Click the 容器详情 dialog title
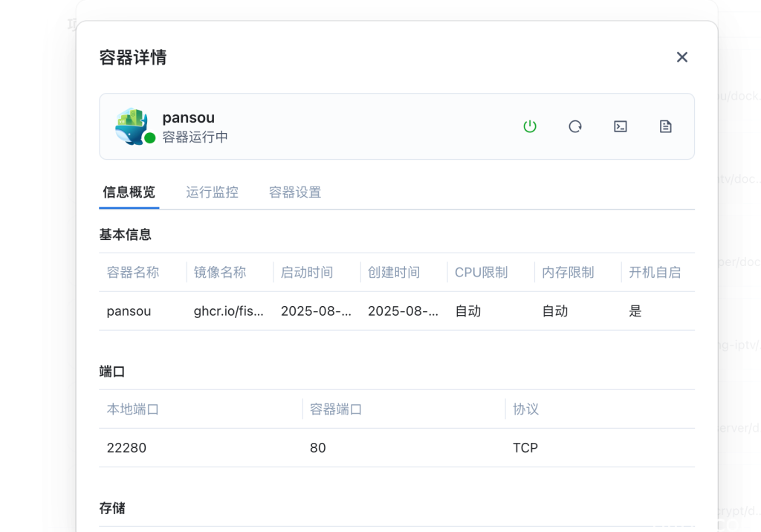 (x=133, y=57)
